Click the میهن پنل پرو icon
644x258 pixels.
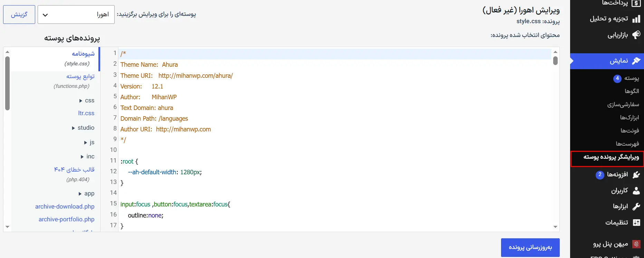click(636, 244)
